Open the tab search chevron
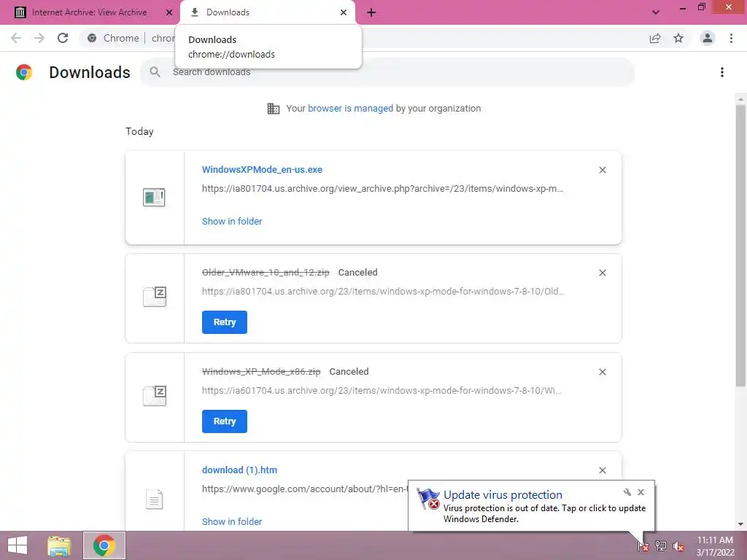This screenshot has height=560, width=747. (x=656, y=12)
